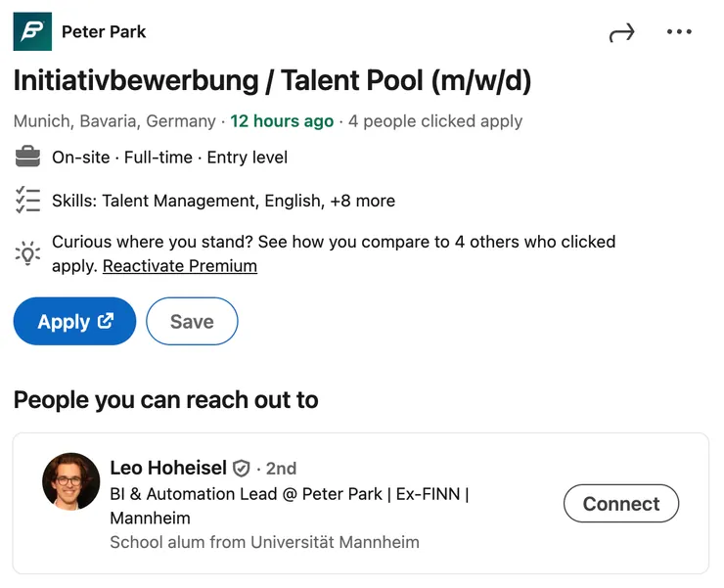
Task: Connect with Leo Hoheisel
Action: [621, 504]
